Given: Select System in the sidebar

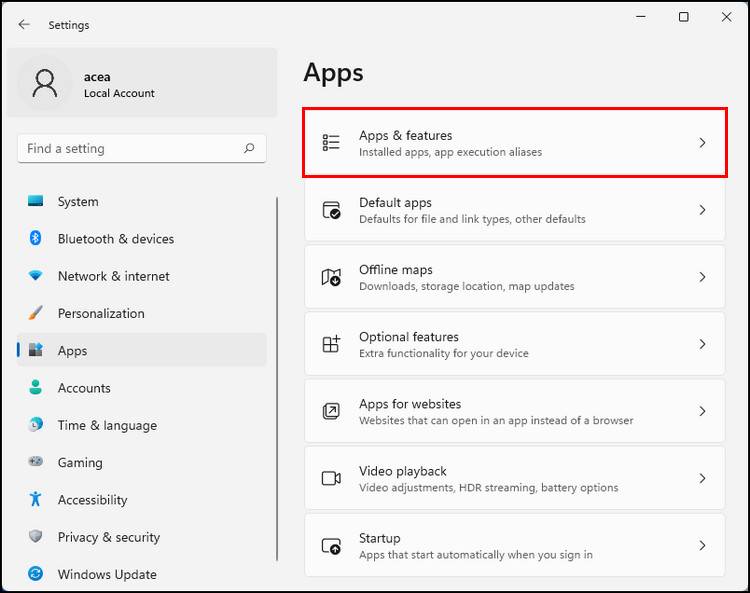Looking at the screenshot, I should [78, 202].
